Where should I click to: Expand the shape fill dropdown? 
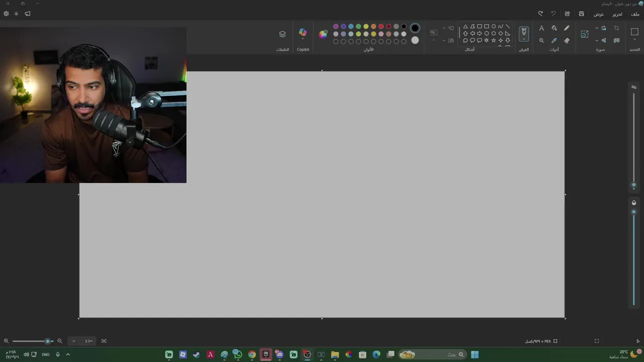444,41
